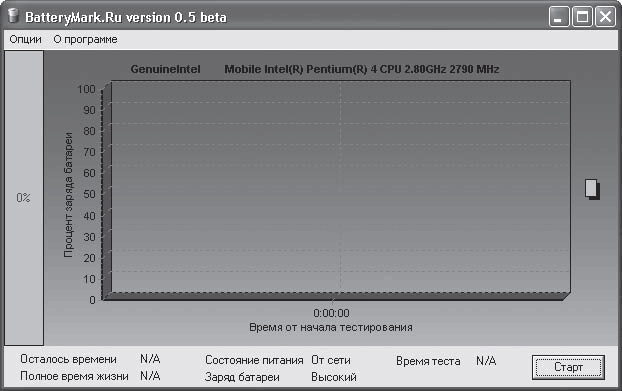Image resolution: width=622 pixels, height=391 pixels.
Task: Open the О программе menu
Action: 85,40
